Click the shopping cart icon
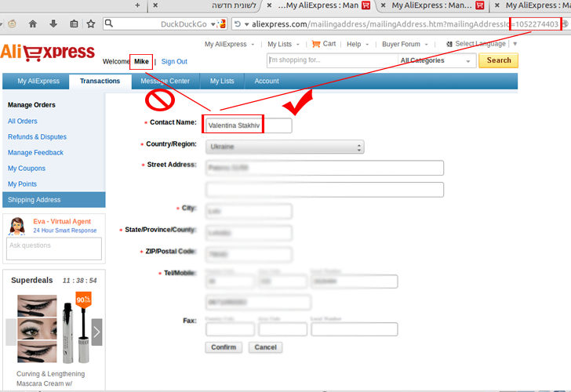This screenshot has height=392, width=571. click(316, 44)
